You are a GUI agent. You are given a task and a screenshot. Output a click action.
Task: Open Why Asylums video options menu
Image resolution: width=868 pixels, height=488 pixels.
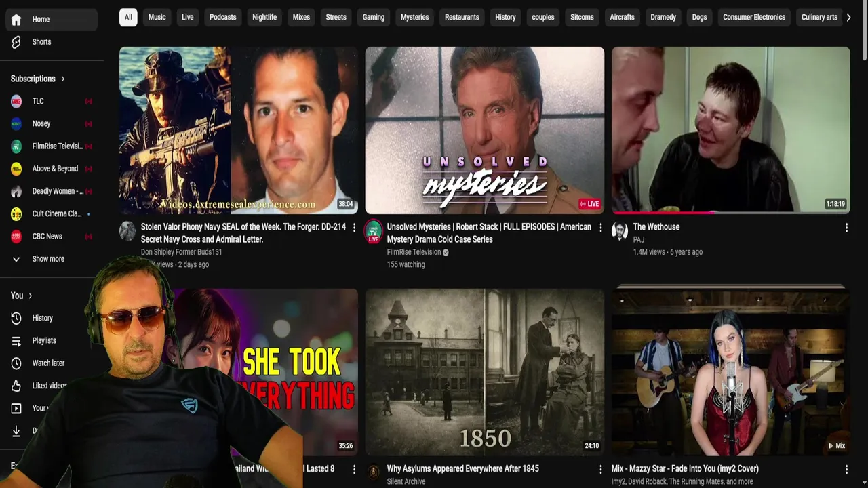pyautogui.click(x=600, y=469)
